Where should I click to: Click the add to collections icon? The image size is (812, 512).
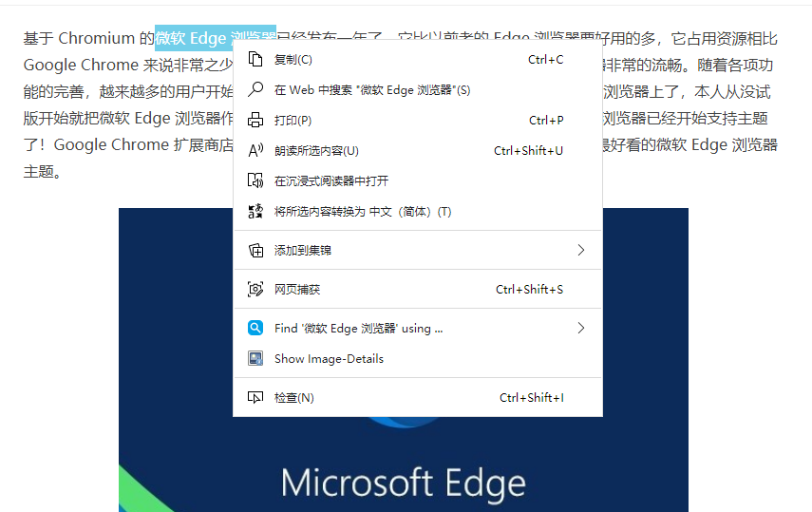[255, 250]
